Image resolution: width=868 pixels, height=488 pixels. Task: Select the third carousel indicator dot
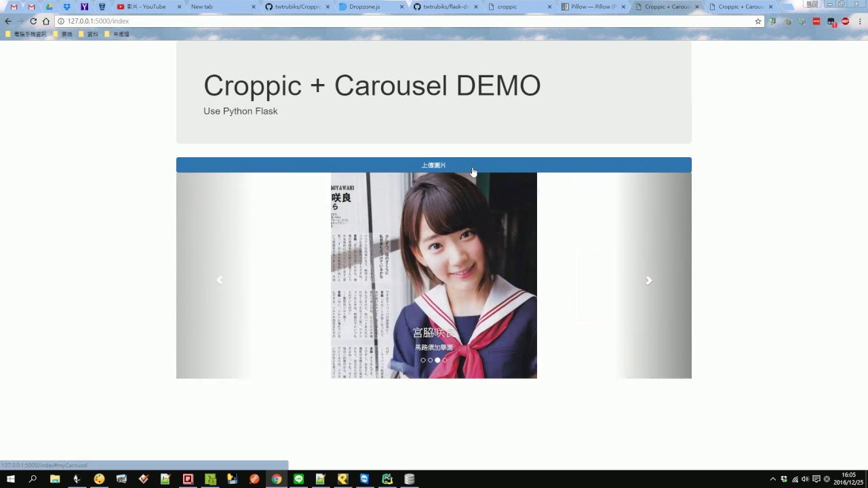tap(437, 360)
